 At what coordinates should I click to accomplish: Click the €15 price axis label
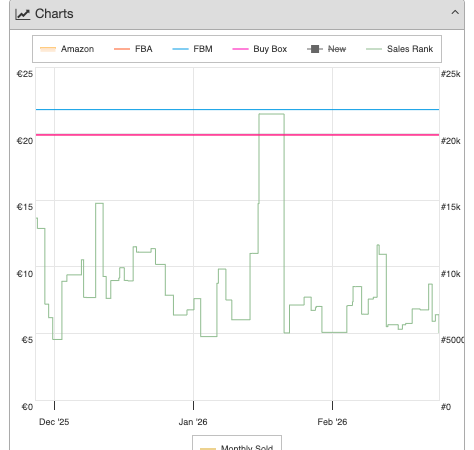click(x=25, y=207)
